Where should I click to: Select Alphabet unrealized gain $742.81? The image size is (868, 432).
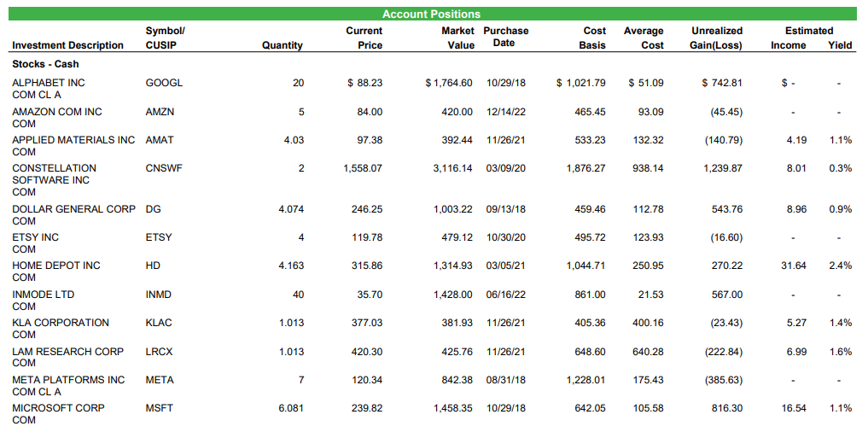point(722,83)
